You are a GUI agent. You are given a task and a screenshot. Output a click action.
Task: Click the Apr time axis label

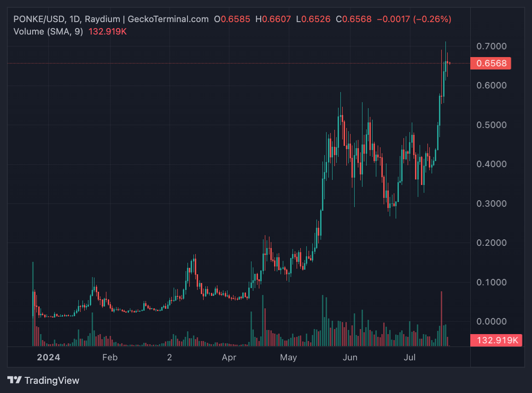[229, 358]
